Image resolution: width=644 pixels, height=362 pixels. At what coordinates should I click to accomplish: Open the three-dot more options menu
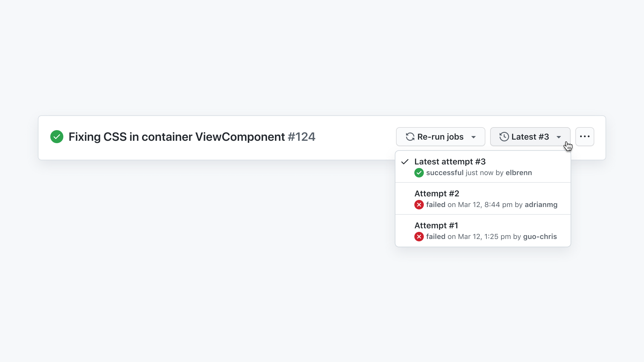[x=585, y=137]
